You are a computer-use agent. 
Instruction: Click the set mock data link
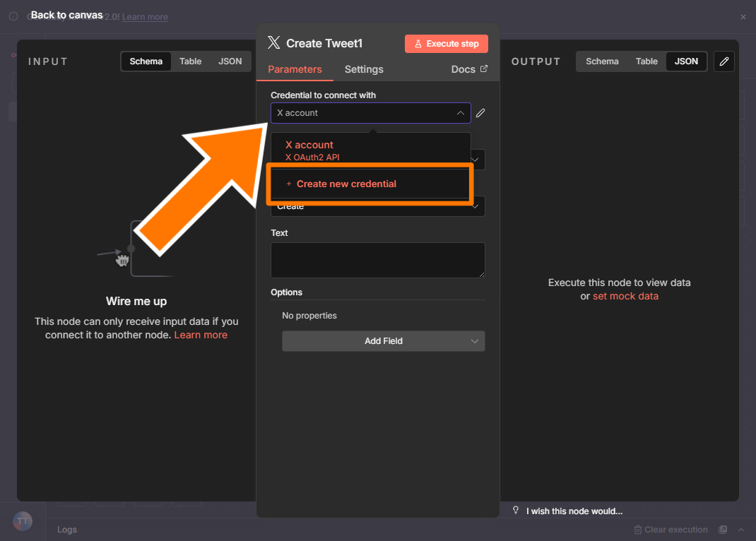click(x=625, y=296)
